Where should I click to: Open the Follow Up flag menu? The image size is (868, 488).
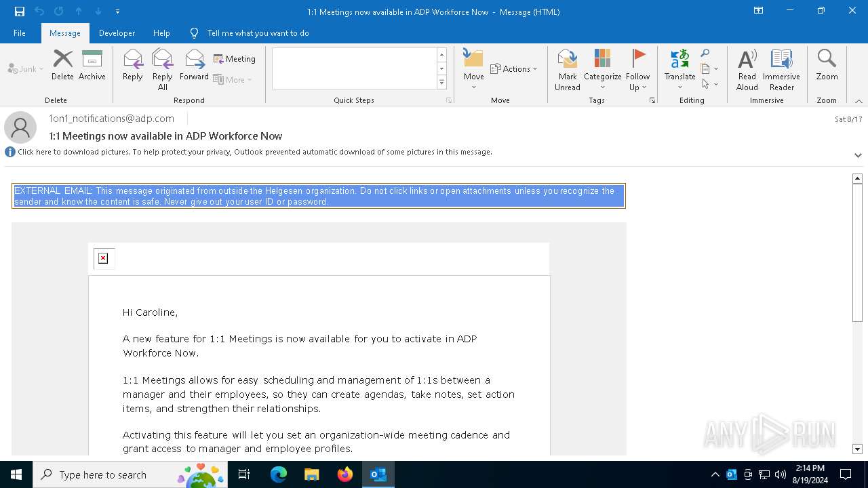(x=637, y=69)
